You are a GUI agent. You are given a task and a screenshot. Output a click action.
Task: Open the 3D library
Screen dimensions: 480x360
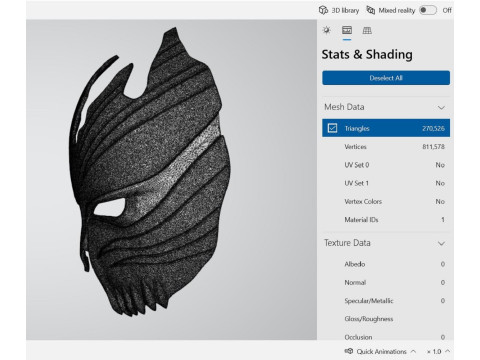[339, 10]
